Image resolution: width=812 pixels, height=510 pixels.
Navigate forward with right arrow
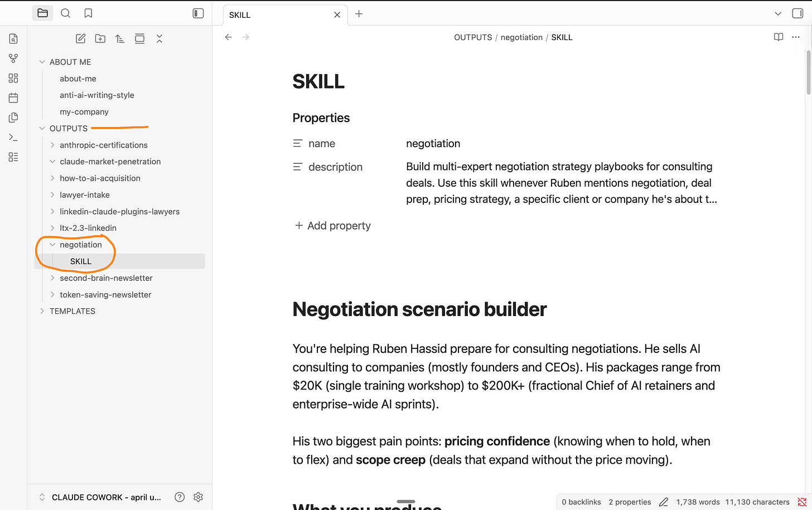[246, 37]
